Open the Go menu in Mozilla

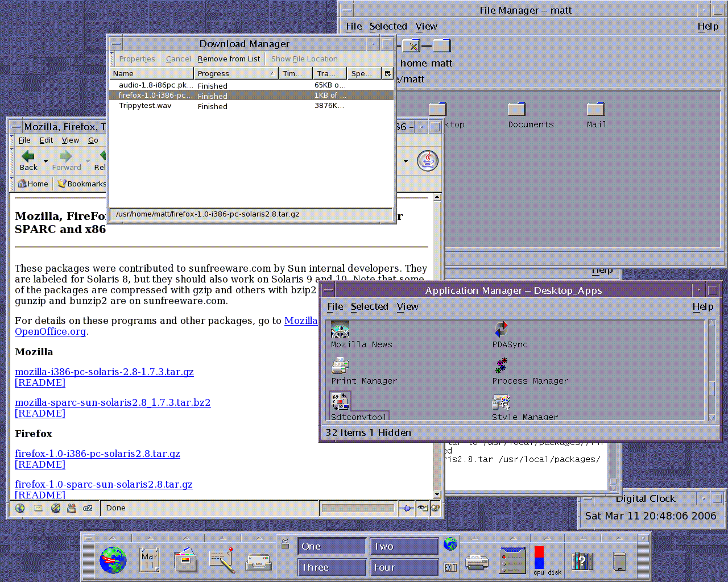tap(93, 140)
